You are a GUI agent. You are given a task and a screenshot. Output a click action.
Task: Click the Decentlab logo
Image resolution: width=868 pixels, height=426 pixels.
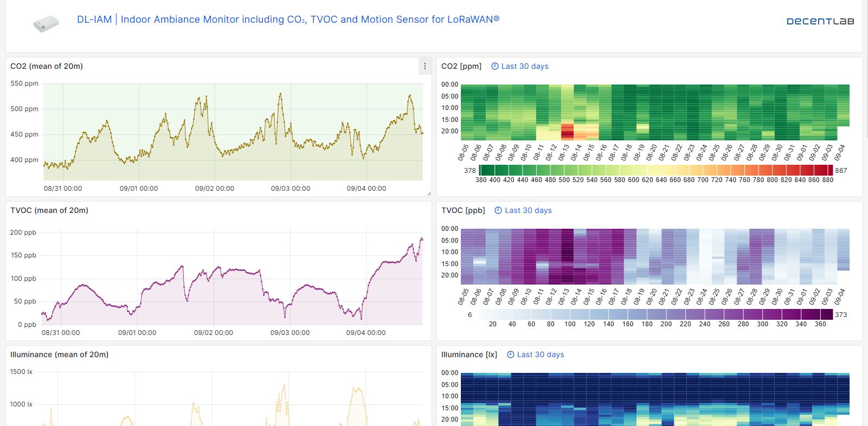click(x=820, y=21)
